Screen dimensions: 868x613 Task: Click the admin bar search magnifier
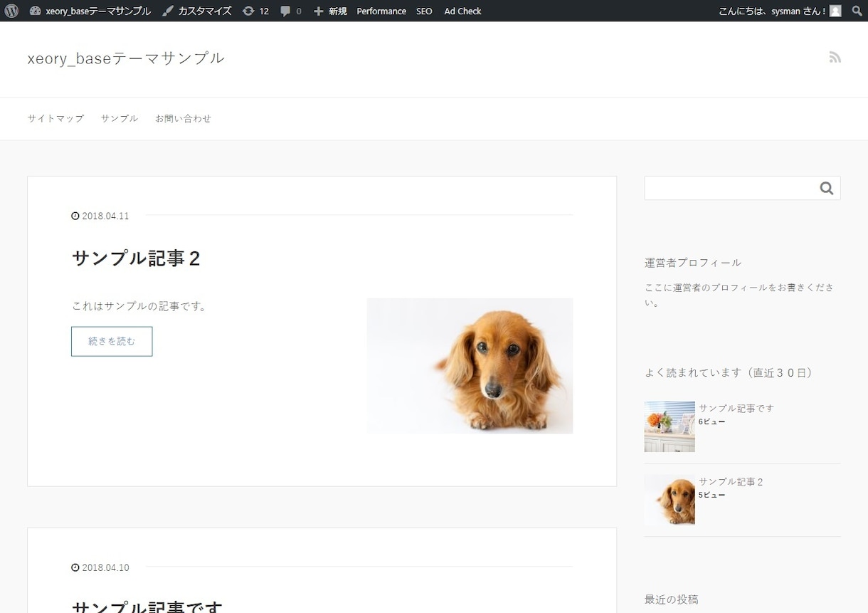pyautogui.click(x=857, y=11)
